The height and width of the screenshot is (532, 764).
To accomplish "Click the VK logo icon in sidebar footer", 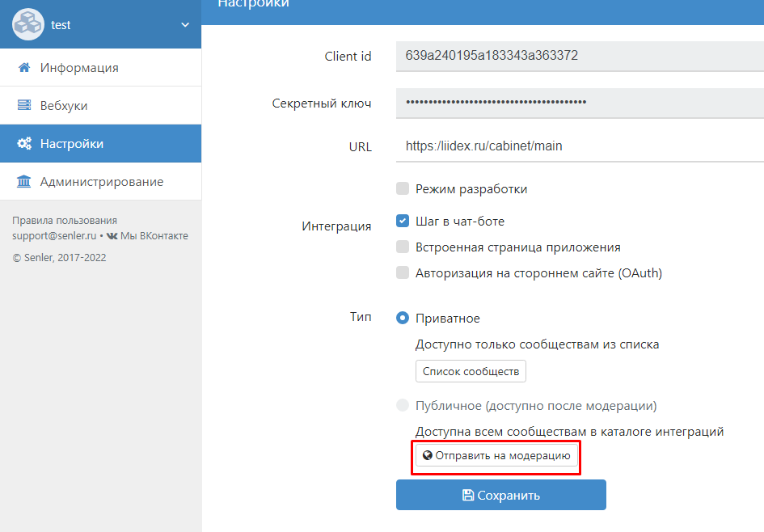I will (x=112, y=236).
